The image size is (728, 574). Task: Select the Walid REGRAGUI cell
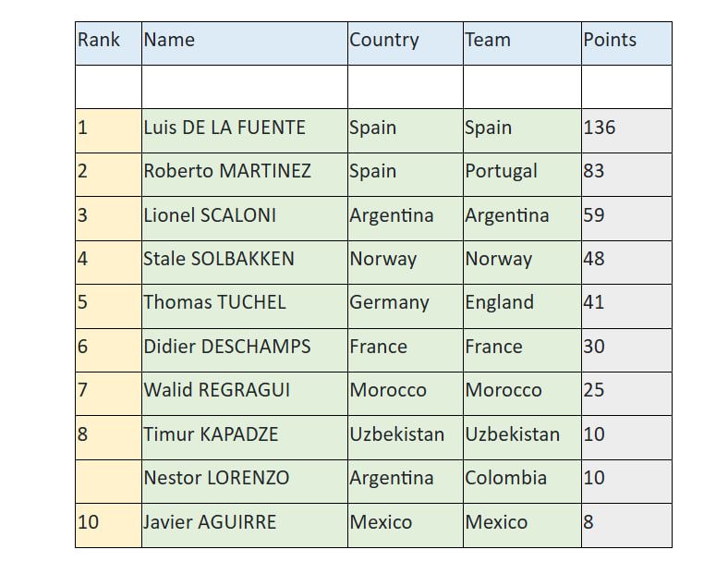coord(244,390)
